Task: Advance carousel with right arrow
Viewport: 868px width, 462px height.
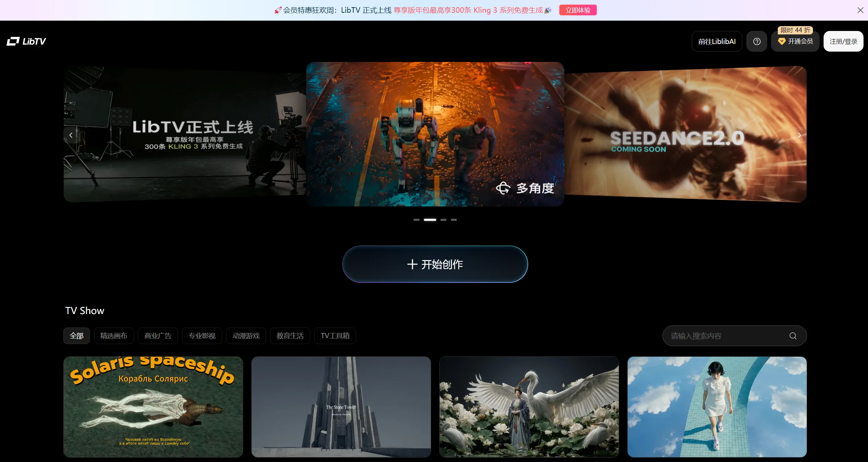Action: [x=799, y=135]
